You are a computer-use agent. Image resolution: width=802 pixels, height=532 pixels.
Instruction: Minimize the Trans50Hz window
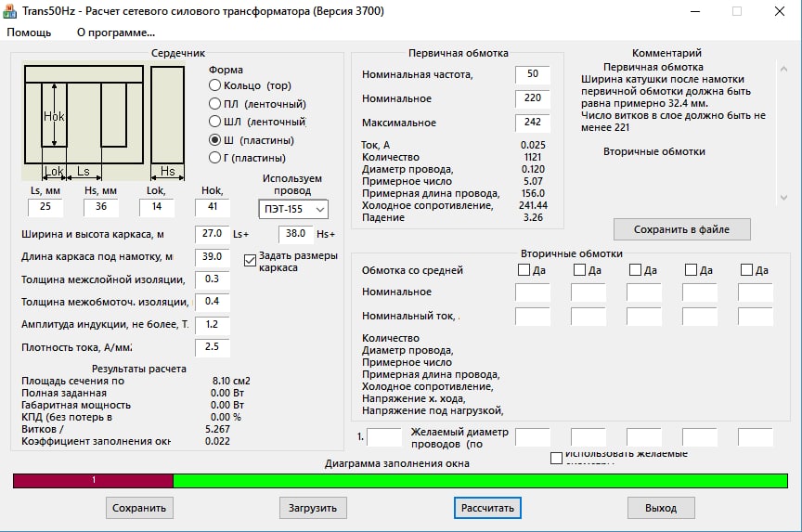point(695,11)
